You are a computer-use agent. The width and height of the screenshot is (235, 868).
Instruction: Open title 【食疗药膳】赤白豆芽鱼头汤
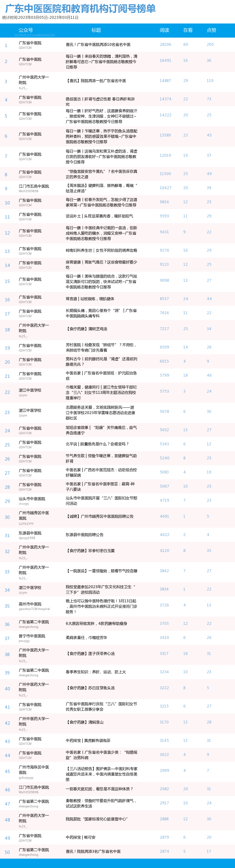pos(90,688)
